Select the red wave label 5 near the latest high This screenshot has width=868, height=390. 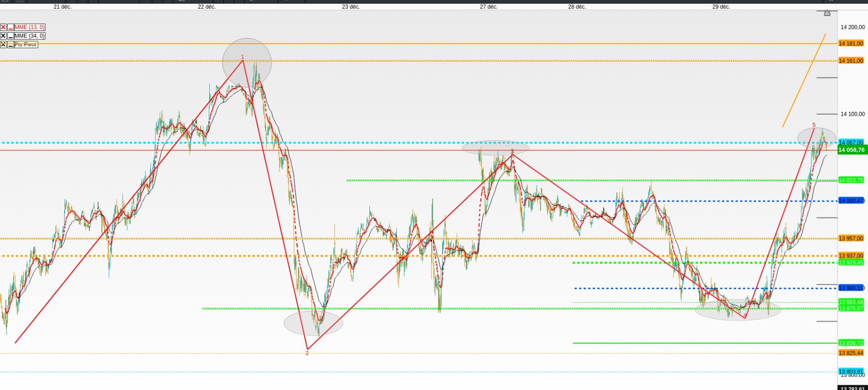pos(814,125)
